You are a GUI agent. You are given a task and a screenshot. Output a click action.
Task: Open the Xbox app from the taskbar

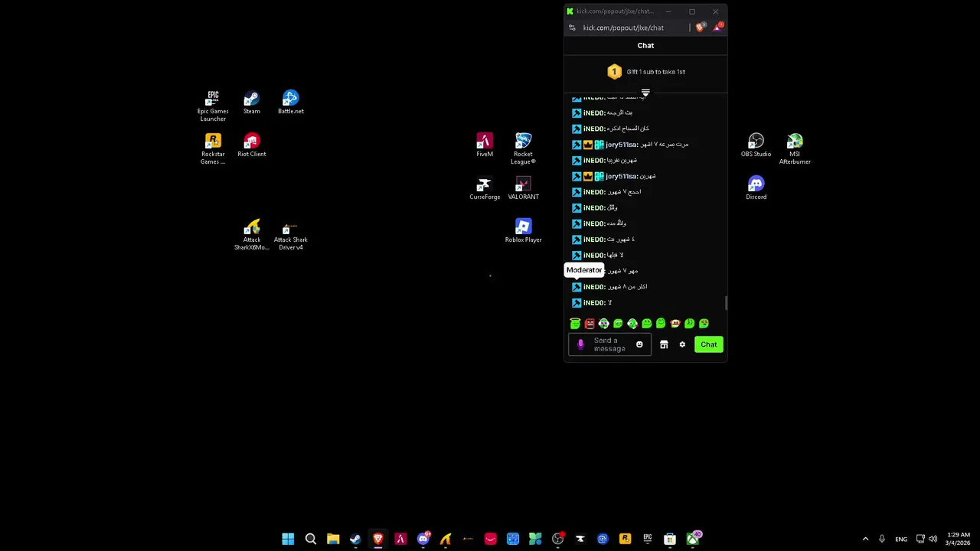(693, 540)
